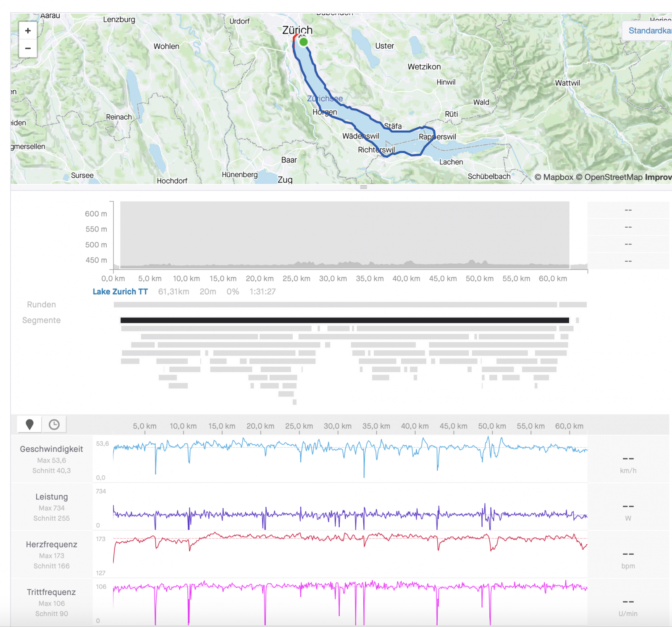The width and height of the screenshot is (672, 627).
Task: Toggle the Leistung power chart
Action: (x=51, y=497)
